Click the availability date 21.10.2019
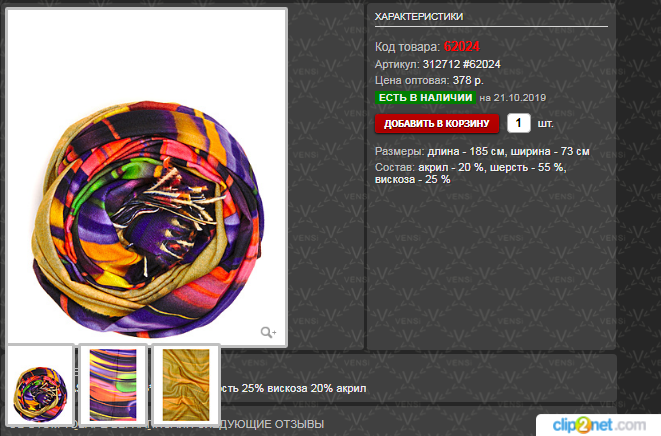 pyautogui.click(x=520, y=98)
